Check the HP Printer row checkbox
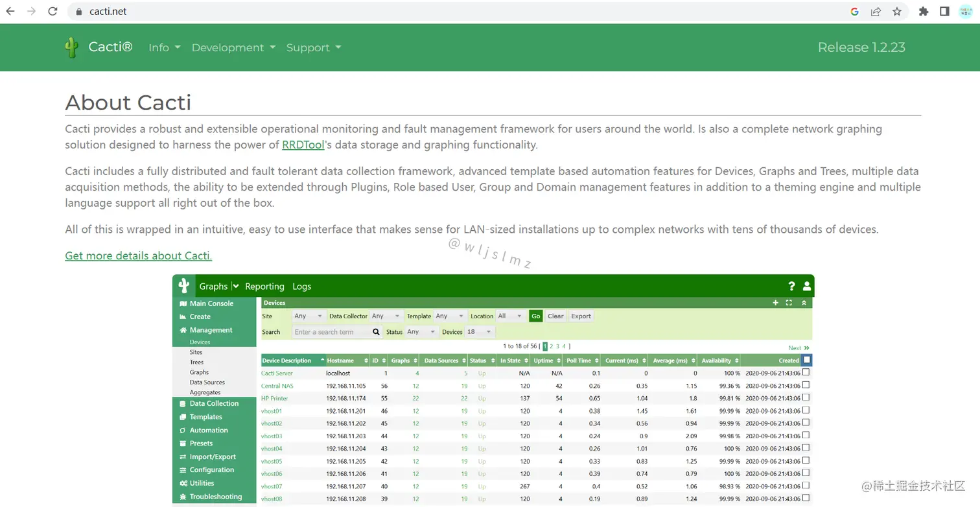This screenshot has width=980, height=507. pyautogui.click(x=806, y=398)
